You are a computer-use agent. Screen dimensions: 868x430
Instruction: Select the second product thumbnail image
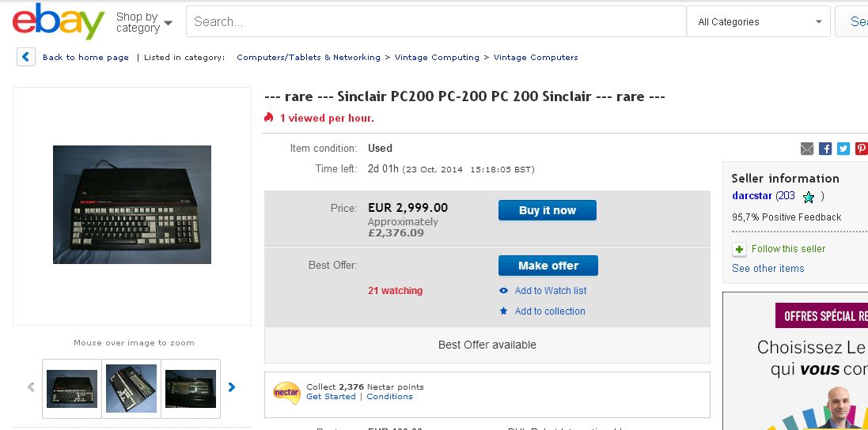[131, 388]
